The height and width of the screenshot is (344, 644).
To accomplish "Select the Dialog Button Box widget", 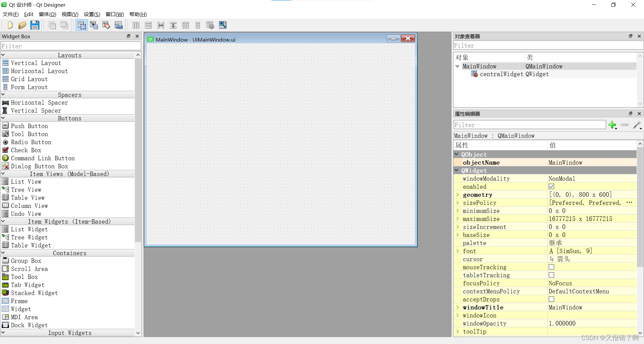I will click(x=39, y=166).
